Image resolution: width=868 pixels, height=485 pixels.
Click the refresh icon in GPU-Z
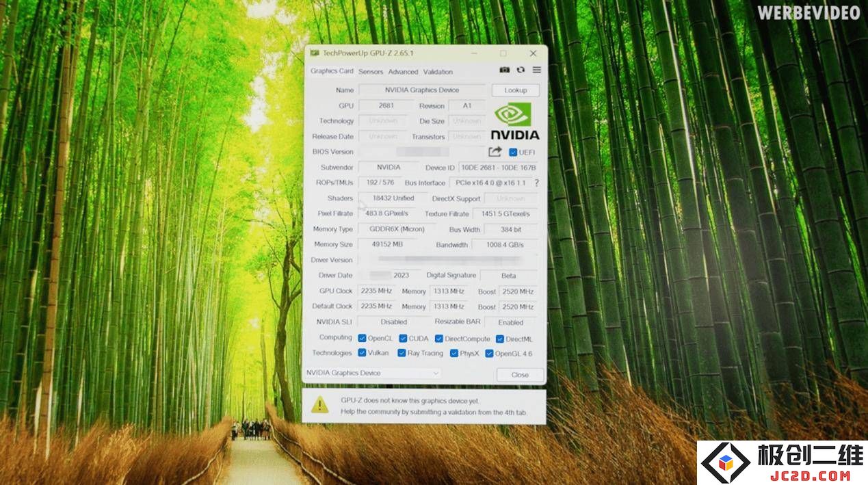[521, 70]
